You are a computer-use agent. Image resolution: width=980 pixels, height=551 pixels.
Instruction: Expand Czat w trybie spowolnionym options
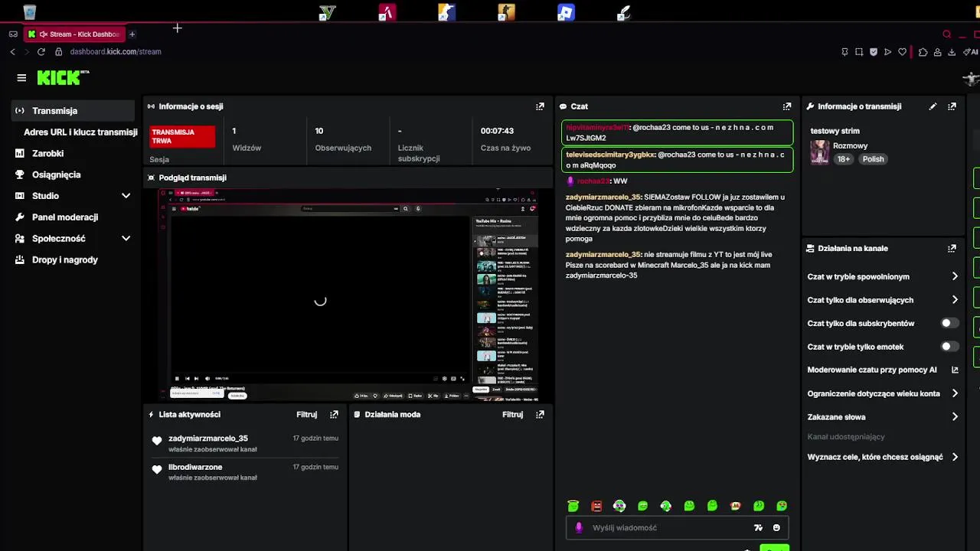click(955, 276)
